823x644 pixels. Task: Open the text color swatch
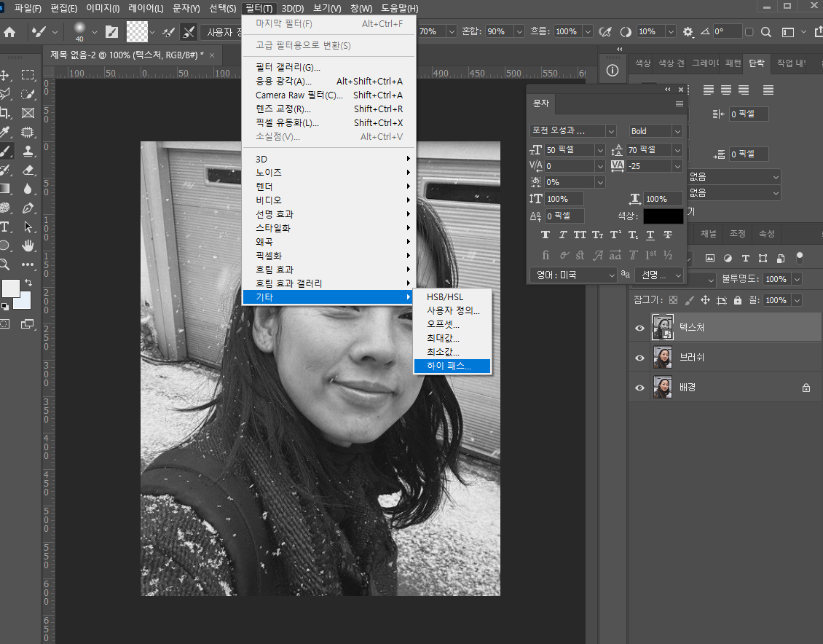663,216
